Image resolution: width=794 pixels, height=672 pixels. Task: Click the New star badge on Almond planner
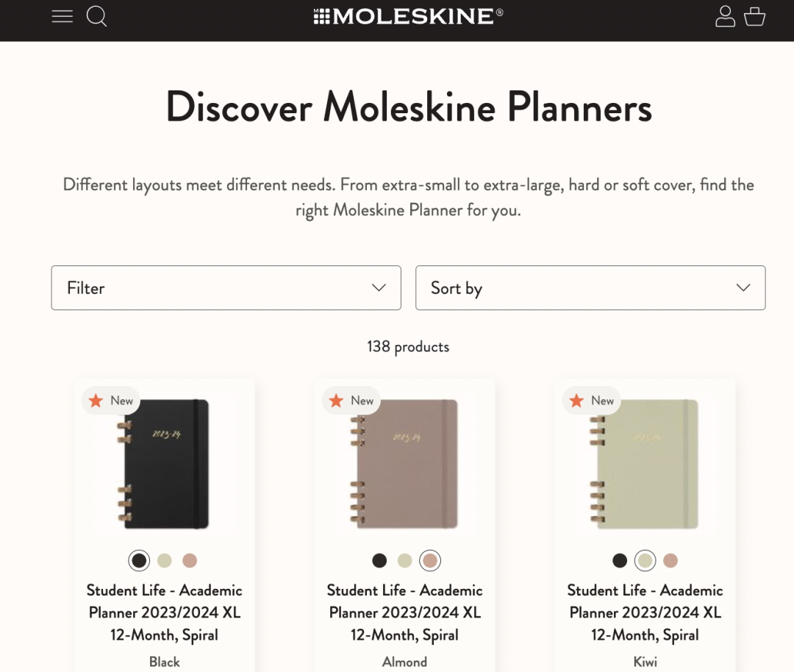point(351,401)
